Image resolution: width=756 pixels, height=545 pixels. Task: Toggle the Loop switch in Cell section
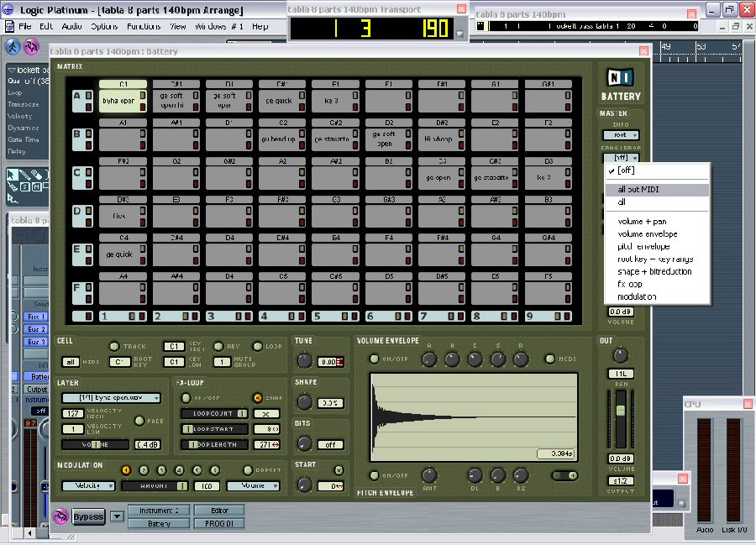(x=259, y=346)
